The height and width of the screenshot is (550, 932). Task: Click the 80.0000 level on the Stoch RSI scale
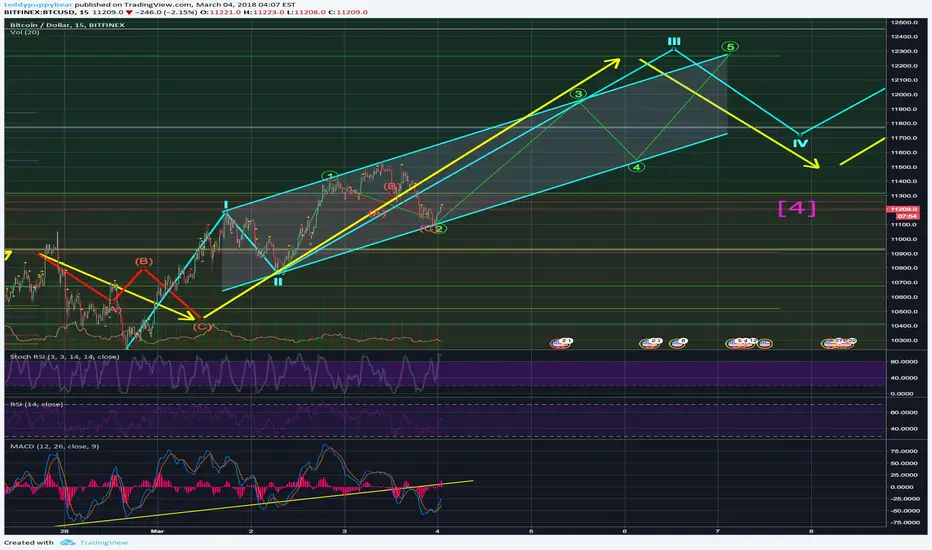(902, 362)
